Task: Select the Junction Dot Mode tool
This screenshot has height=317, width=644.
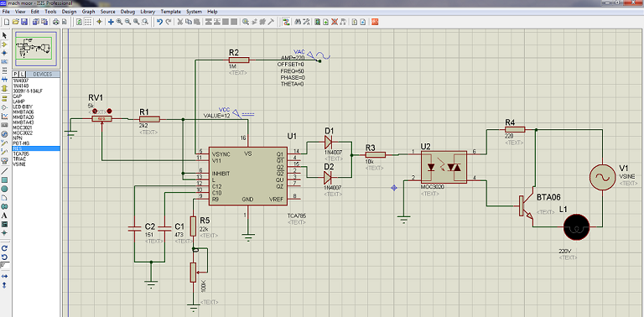Action: [4, 53]
